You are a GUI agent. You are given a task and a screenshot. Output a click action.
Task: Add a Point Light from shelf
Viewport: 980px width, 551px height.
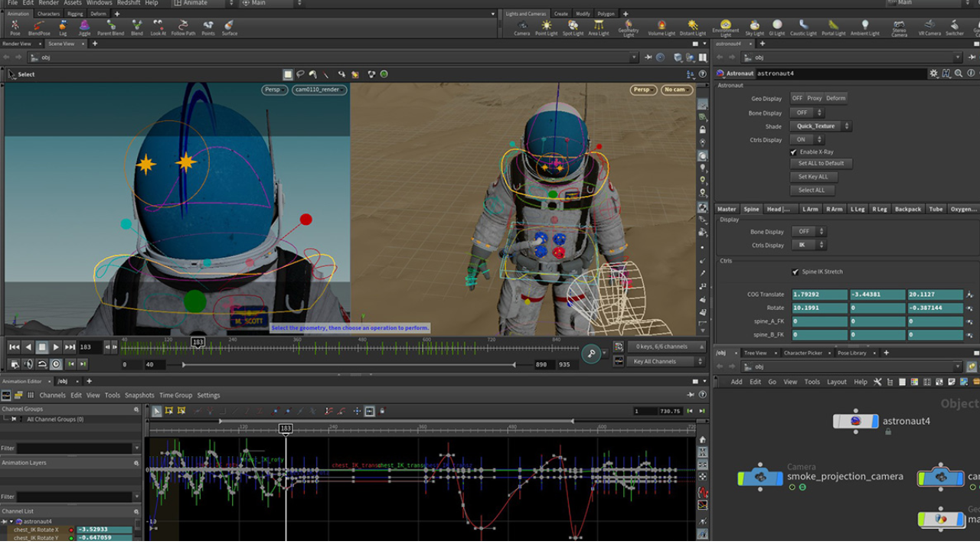click(546, 28)
